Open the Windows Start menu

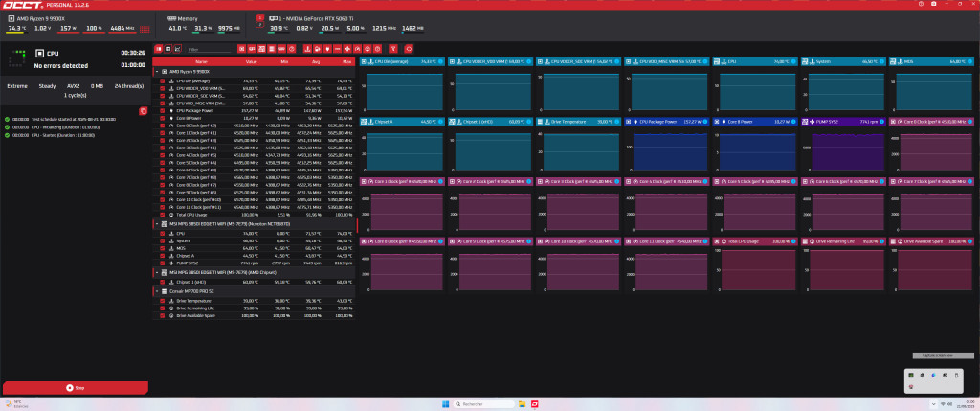coord(444,404)
